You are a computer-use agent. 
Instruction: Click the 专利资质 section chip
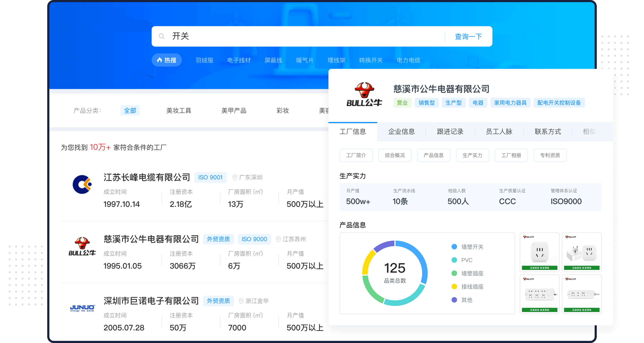click(550, 155)
